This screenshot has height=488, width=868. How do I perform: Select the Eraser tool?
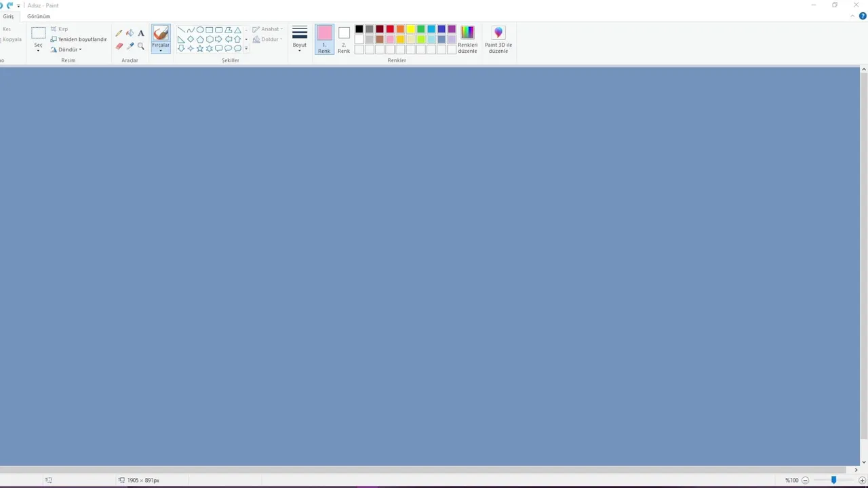119,46
